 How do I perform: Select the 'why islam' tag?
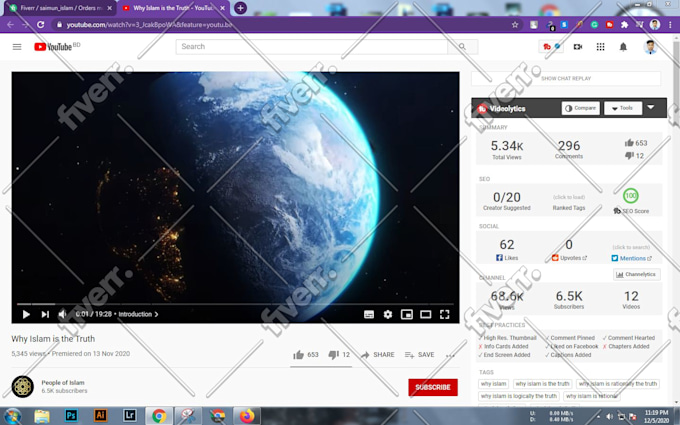pos(494,384)
